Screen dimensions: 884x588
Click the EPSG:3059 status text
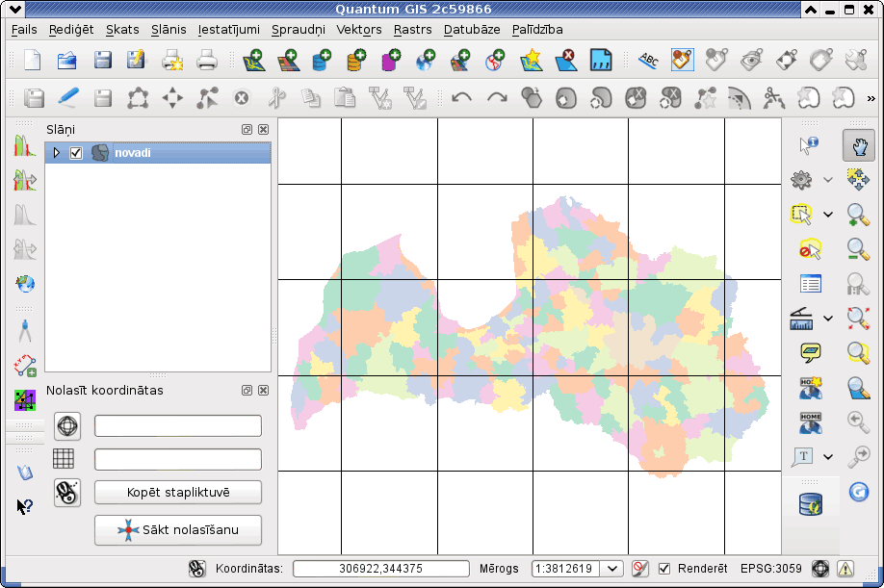click(x=770, y=569)
